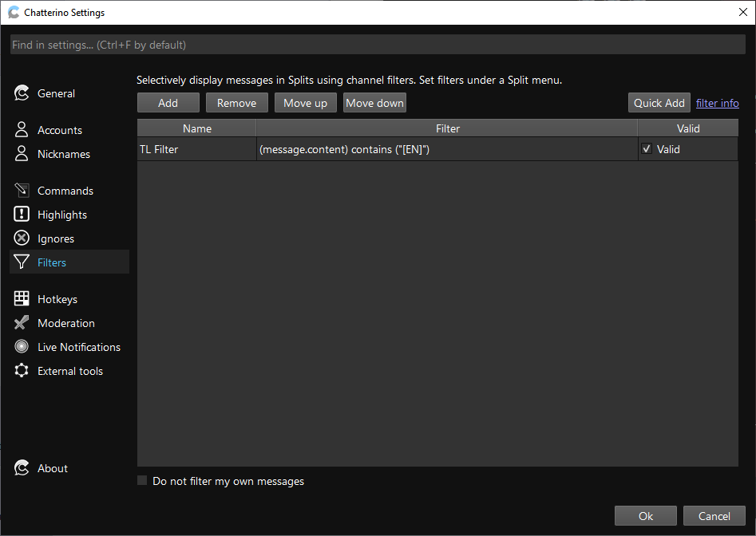Screen dimensions: 756x536
Task: Click the Quick Add button
Action: tap(659, 103)
